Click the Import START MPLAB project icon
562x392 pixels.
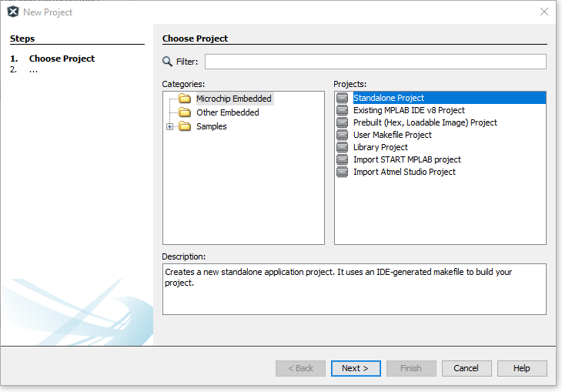click(x=343, y=159)
